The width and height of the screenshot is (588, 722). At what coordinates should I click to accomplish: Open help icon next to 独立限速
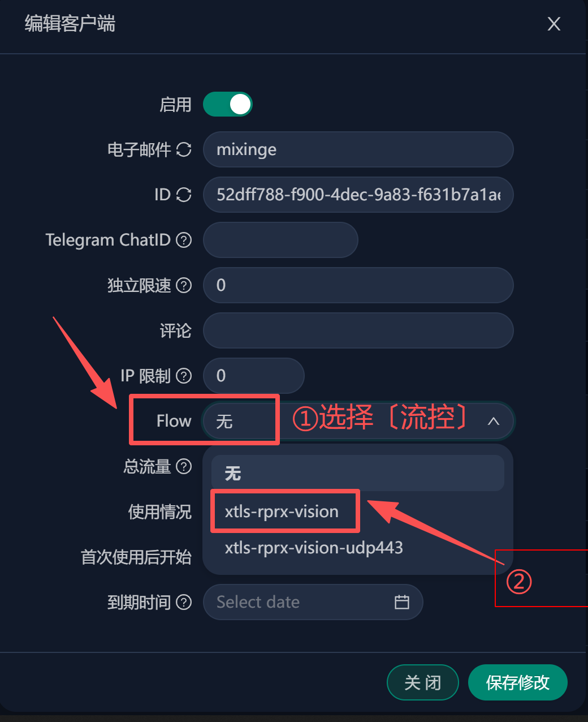point(184,285)
